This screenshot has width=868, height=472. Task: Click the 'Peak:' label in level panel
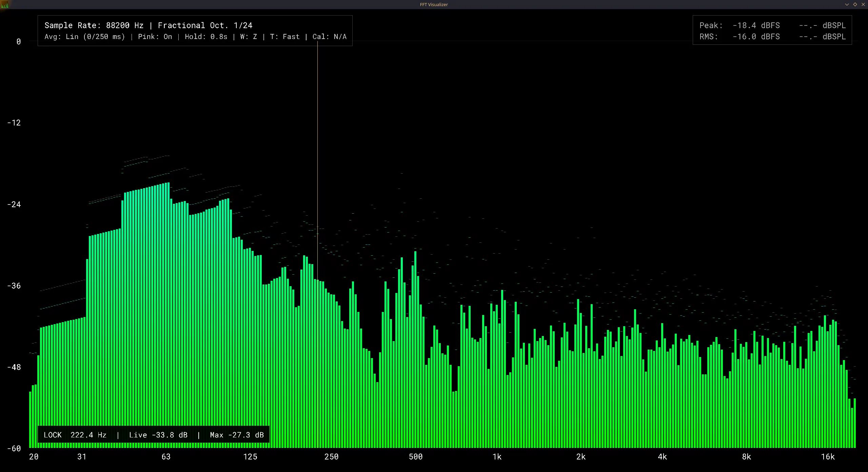pos(711,25)
